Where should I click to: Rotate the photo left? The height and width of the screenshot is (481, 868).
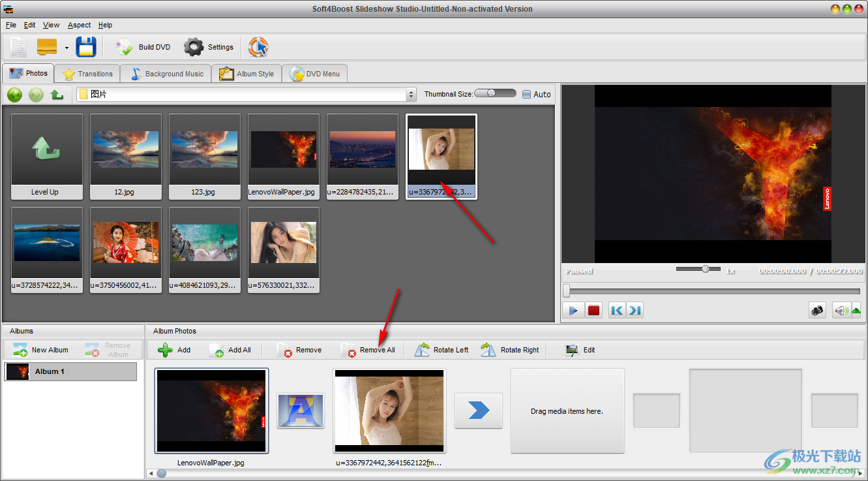pos(441,350)
